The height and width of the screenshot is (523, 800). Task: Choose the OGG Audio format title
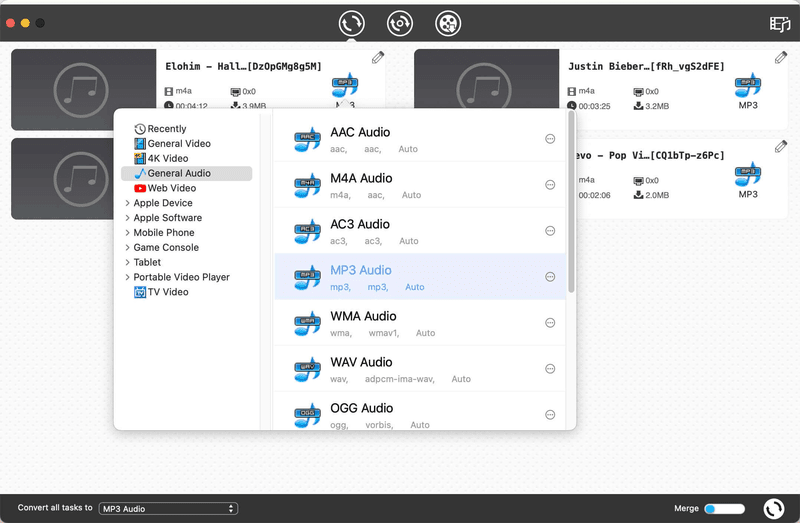[x=362, y=408]
